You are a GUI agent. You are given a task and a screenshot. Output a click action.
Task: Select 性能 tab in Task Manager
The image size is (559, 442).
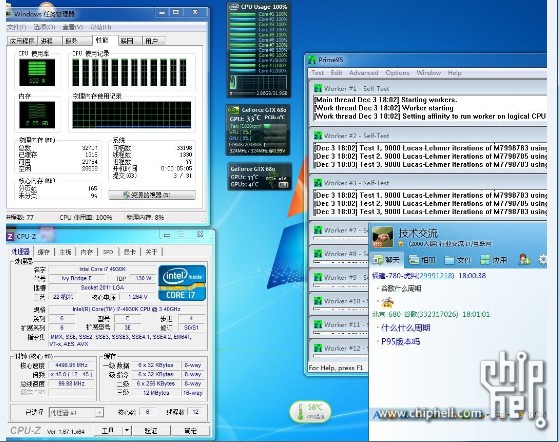(104, 40)
